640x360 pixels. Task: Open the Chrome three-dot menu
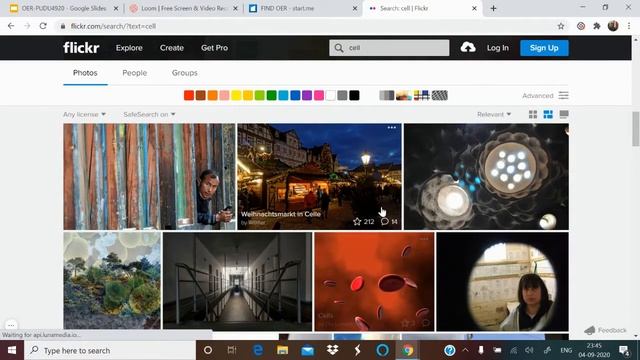629,26
